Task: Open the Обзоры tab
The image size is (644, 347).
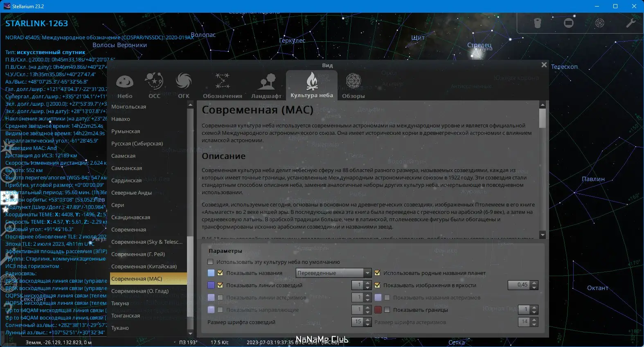Action: click(354, 86)
